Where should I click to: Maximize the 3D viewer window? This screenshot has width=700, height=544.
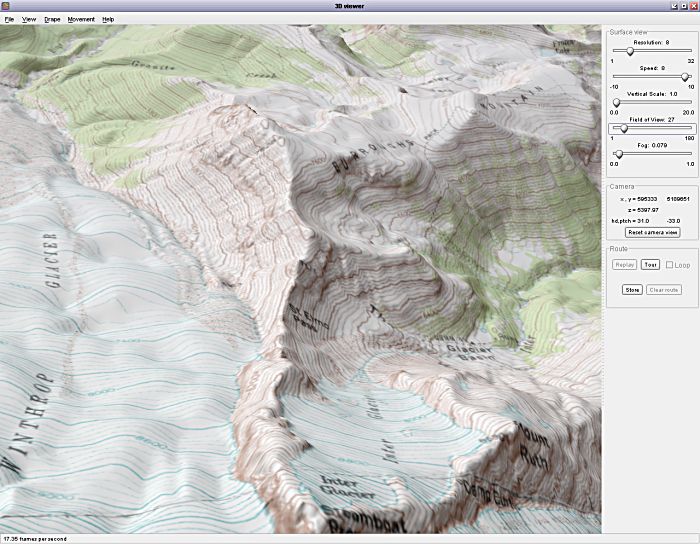click(x=682, y=5)
